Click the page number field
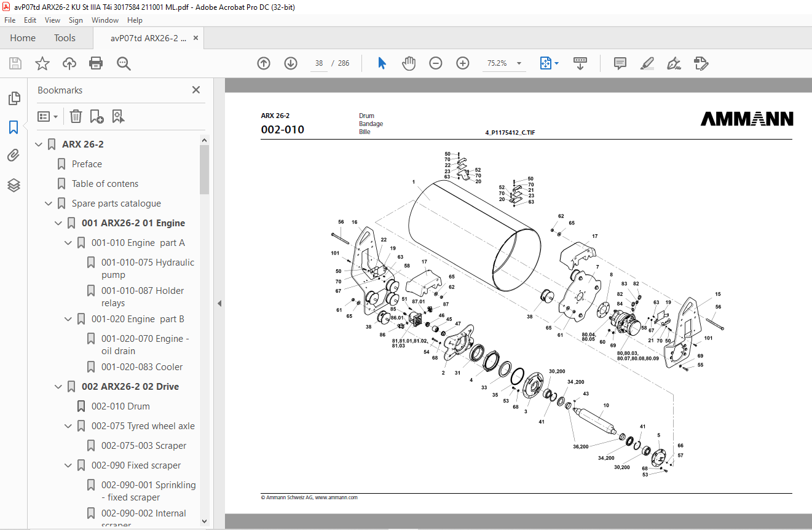Viewport: 812px width, 530px height. pyautogui.click(x=318, y=63)
